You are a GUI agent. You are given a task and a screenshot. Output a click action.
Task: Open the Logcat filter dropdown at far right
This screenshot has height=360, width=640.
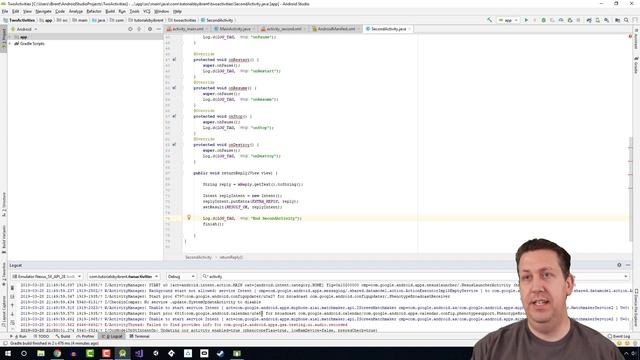[x=626, y=276]
